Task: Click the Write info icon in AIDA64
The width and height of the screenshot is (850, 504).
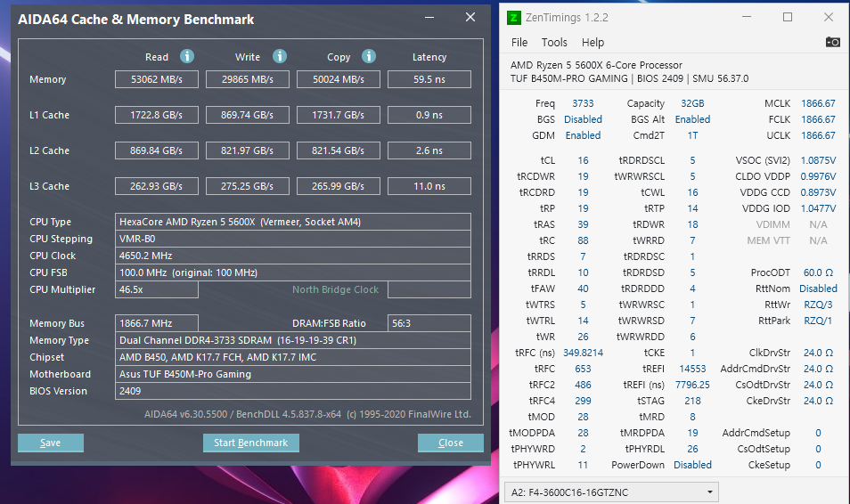Action: click(280, 56)
